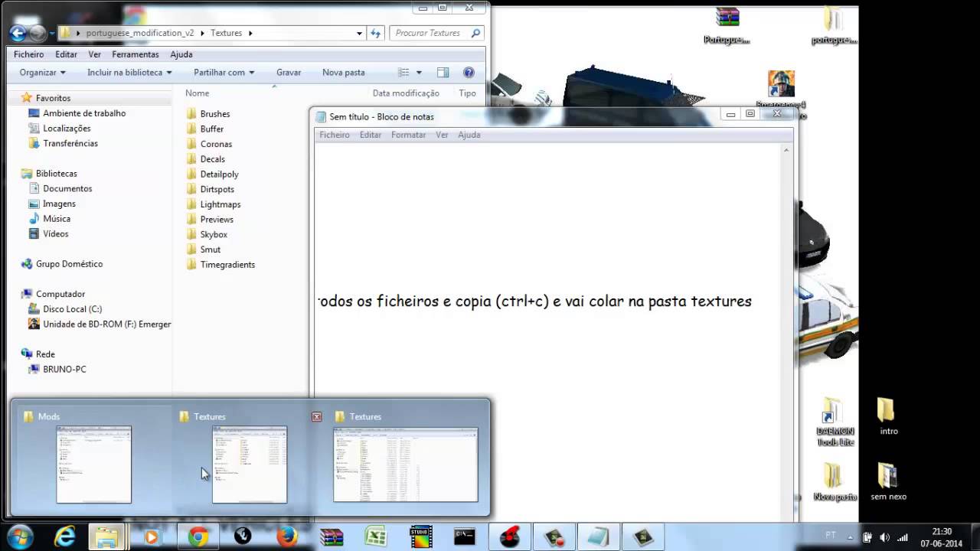Sort by the Nome column header
The height and width of the screenshot is (551, 980).
198,93
